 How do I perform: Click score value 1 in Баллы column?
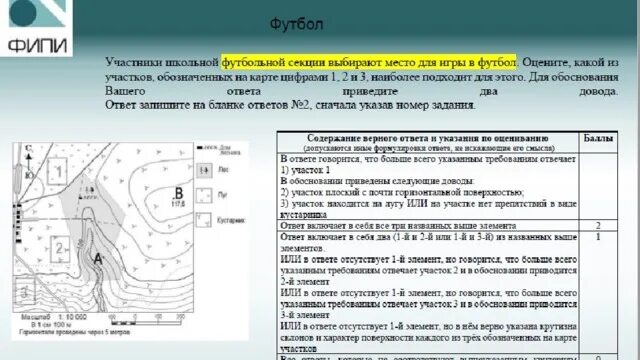(598, 237)
